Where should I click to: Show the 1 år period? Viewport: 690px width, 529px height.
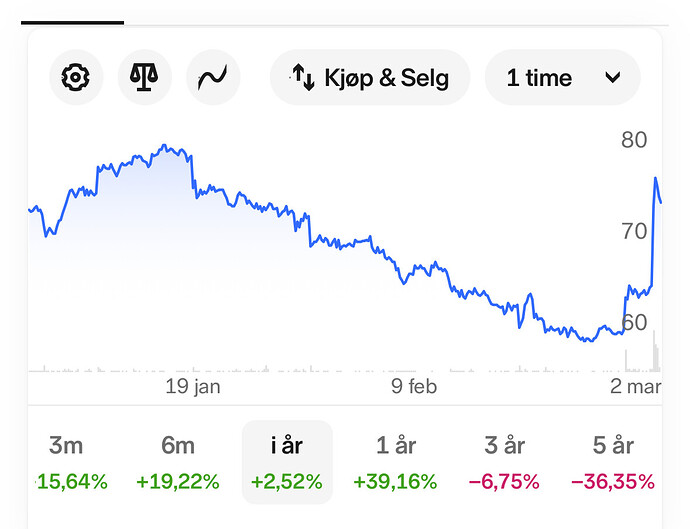coord(395,462)
